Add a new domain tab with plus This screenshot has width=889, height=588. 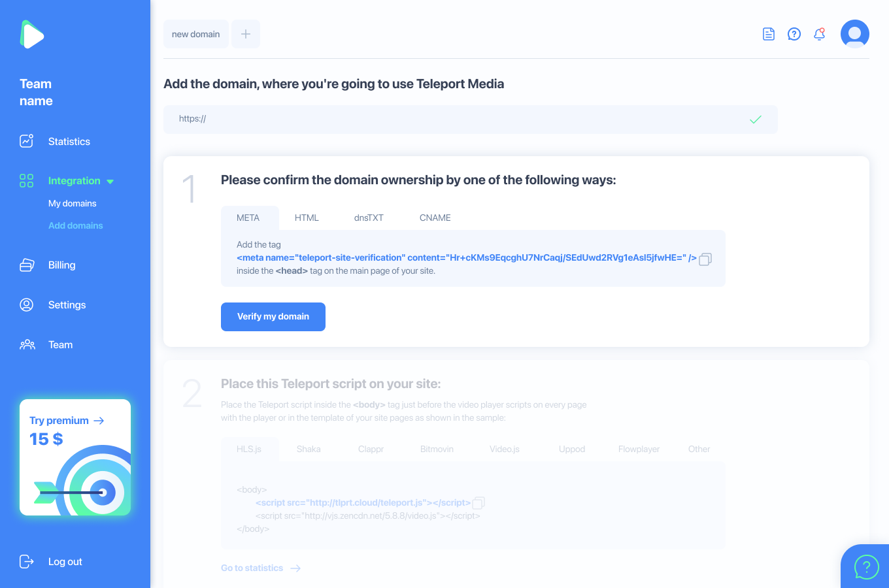246,34
